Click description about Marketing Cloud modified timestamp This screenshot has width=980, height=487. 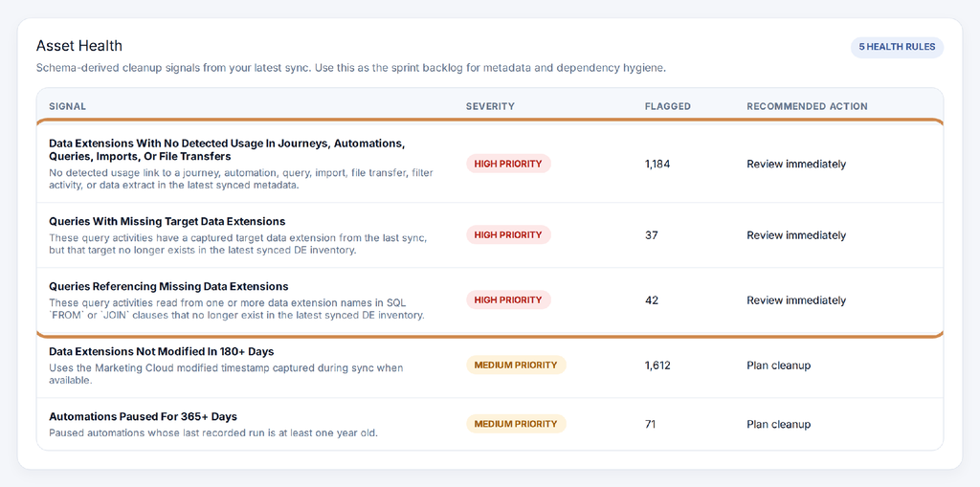(226, 374)
